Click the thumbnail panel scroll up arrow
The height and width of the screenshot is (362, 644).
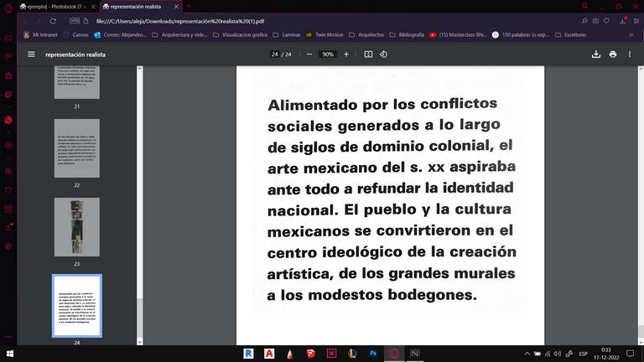point(140,69)
